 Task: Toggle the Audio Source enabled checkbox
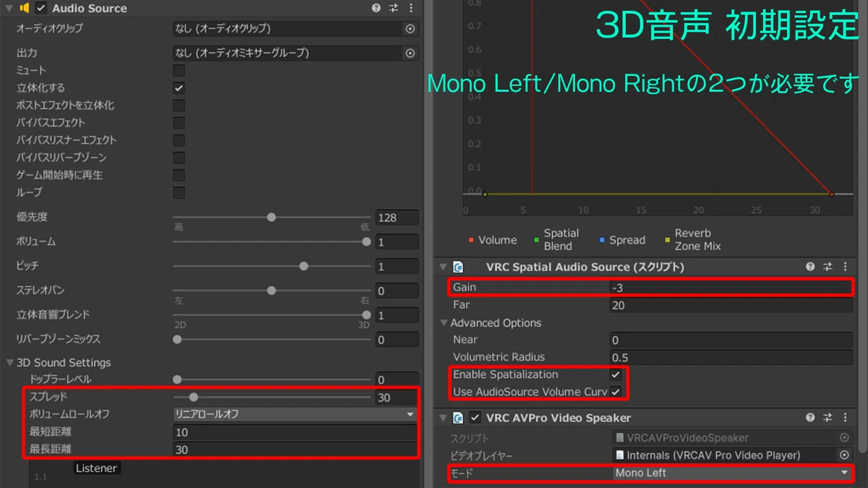[x=41, y=8]
